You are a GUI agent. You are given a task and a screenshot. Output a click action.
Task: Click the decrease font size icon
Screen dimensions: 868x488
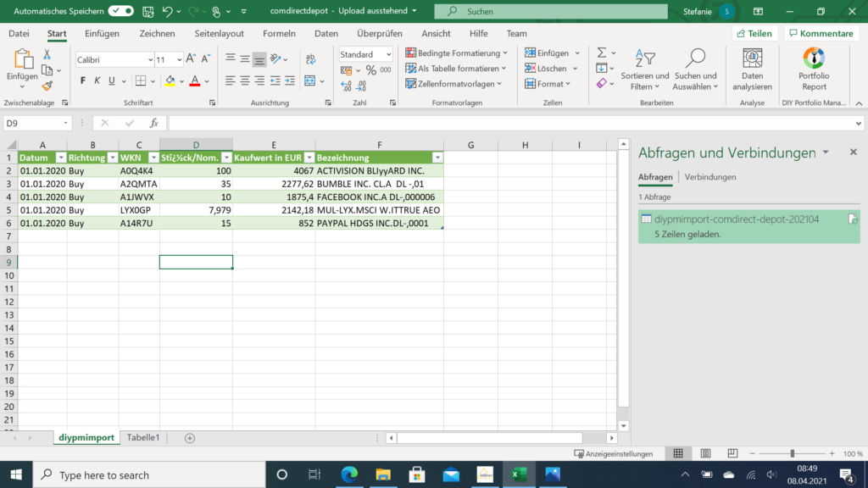(205, 58)
